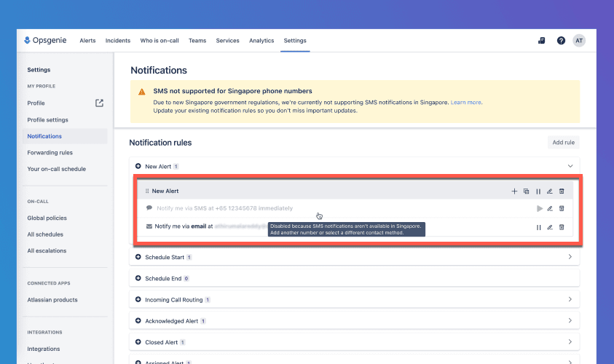This screenshot has width=614, height=364.
Task: Click the Add rule button
Action: [564, 143]
